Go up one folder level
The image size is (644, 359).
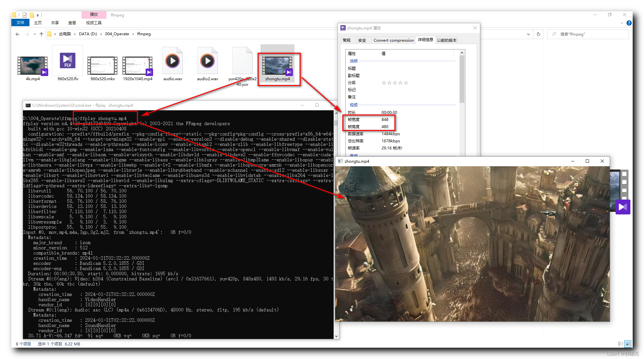tap(41, 34)
